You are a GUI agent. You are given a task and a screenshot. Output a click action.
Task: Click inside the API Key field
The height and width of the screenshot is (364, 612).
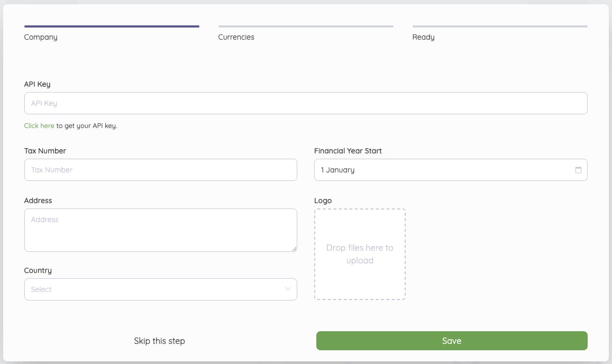(306, 103)
